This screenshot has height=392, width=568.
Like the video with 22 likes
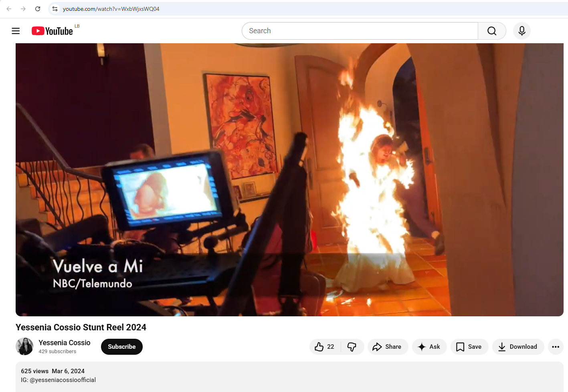tap(325, 347)
